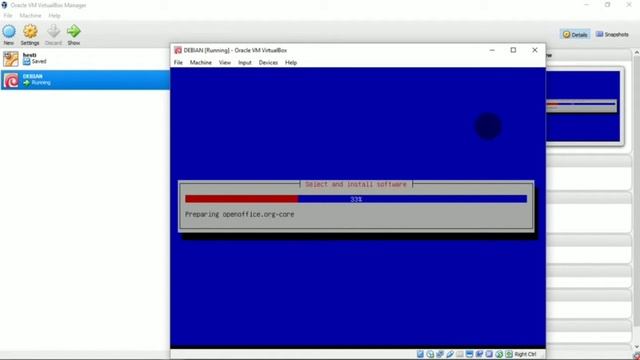The width and height of the screenshot is (640, 360).
Task: Open View menu in DEBIAN VM window
Action: click(x=224, y=62)
